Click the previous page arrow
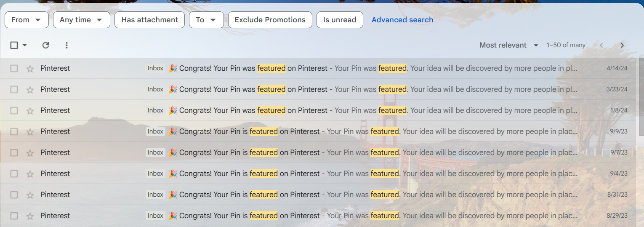This screenshot has height=227, width=644. (x=601, y=45)
